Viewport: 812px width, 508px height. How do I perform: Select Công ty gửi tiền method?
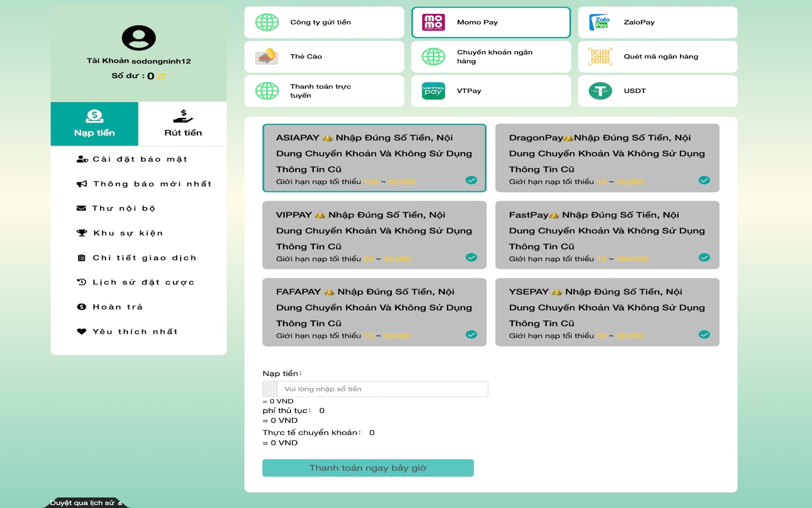coord(324,22)
